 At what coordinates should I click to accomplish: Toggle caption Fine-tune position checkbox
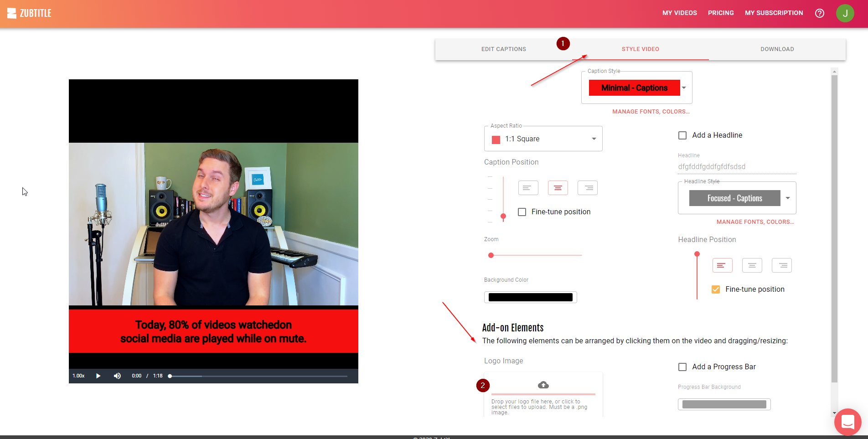pyautogui.click(x=522, y=212)
